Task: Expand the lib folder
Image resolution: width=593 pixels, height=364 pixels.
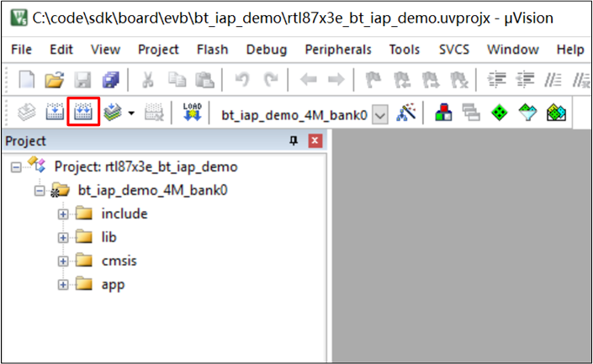Action: pyautogui.click(x=63, y=238)
